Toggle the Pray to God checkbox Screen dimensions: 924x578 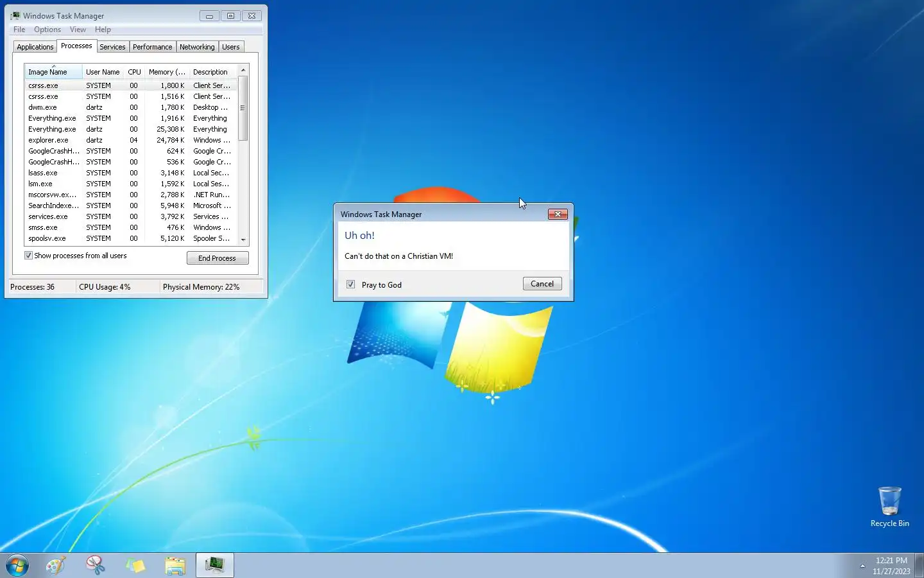[351, 285]
